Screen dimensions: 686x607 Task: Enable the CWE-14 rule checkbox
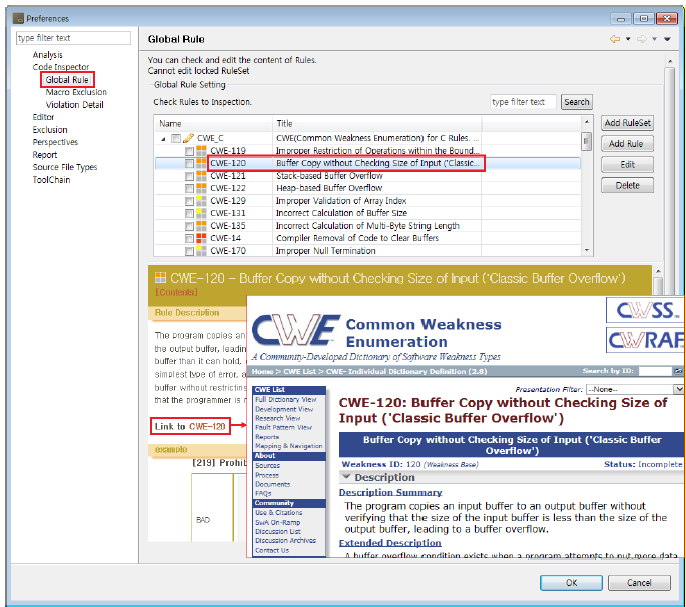coord(189,239)
